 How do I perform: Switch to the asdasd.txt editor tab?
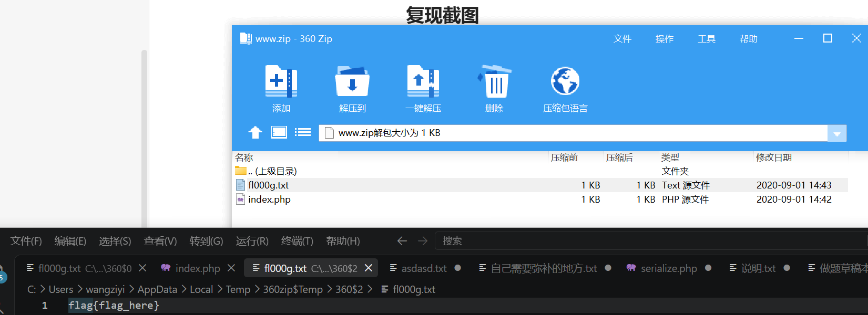[424, 268]
